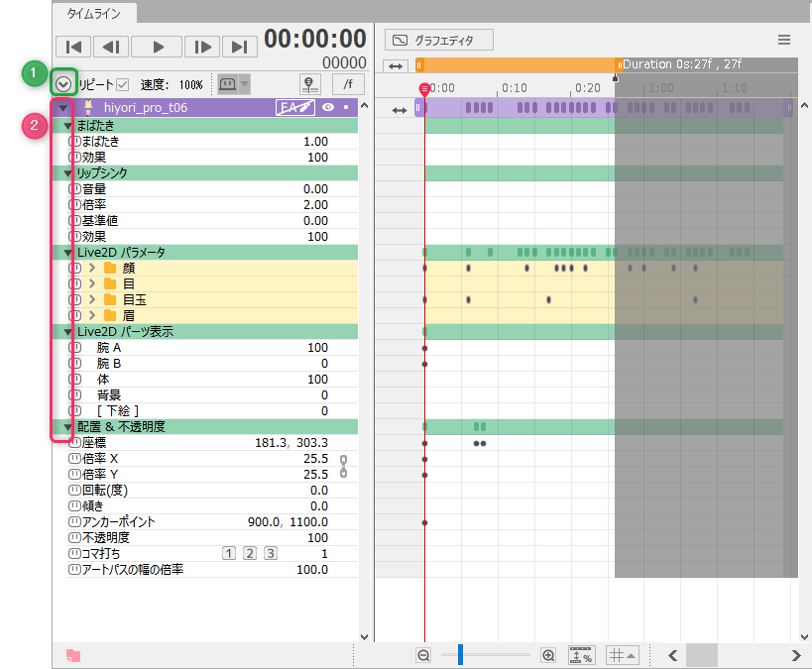The image size is (812, 669).
Task: Click the orange work area start handle
Action: 419,65
